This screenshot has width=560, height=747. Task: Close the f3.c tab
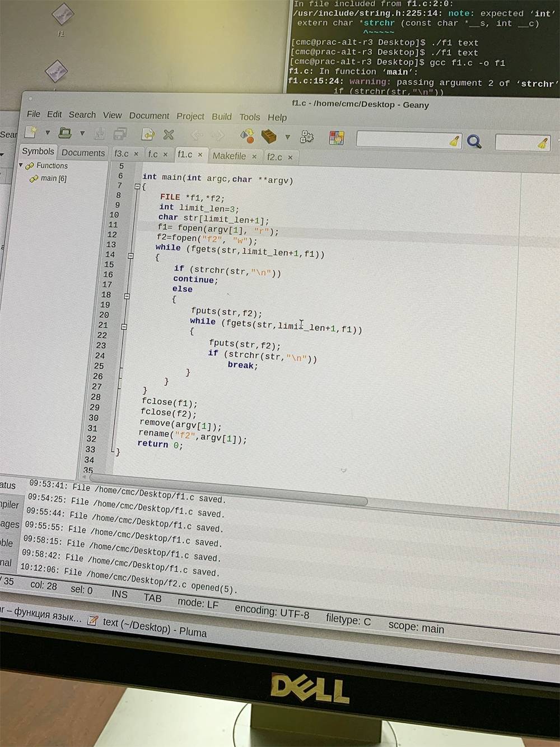coord(136,154)
